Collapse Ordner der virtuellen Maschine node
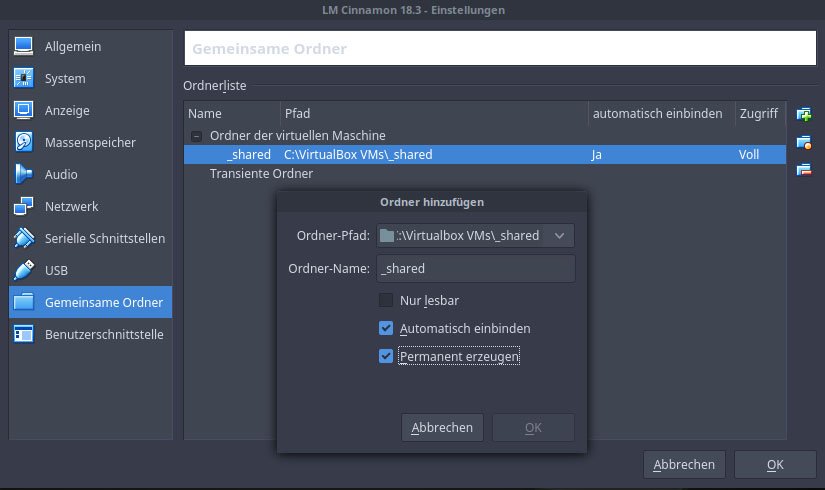 [x=196, y=136]
